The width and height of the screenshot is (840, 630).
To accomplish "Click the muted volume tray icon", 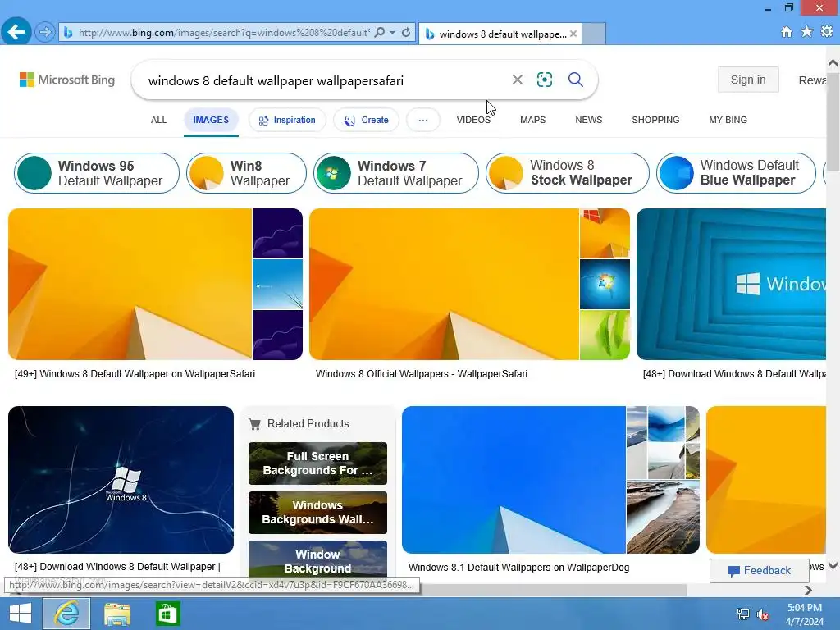I will pyautogui.click(x=763, y=614).
